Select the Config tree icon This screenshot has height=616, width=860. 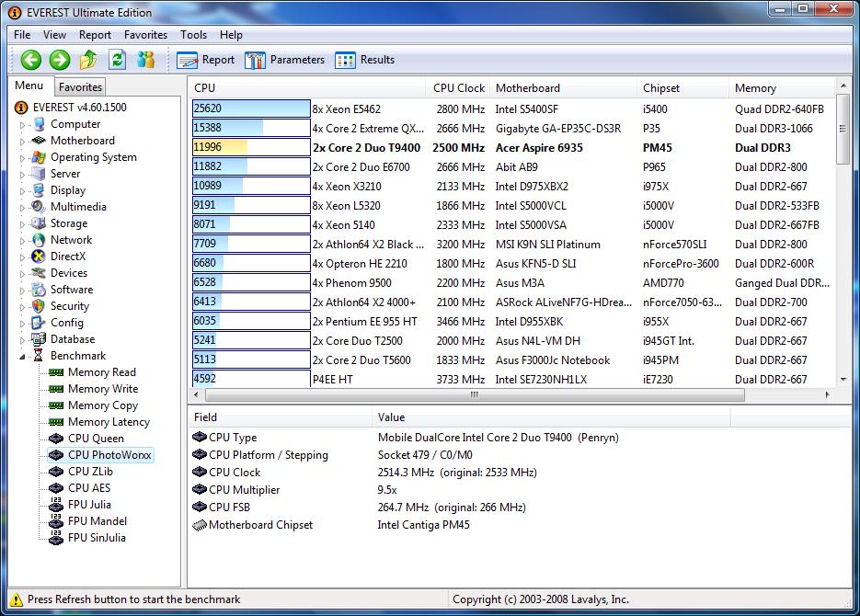[39, 323]
